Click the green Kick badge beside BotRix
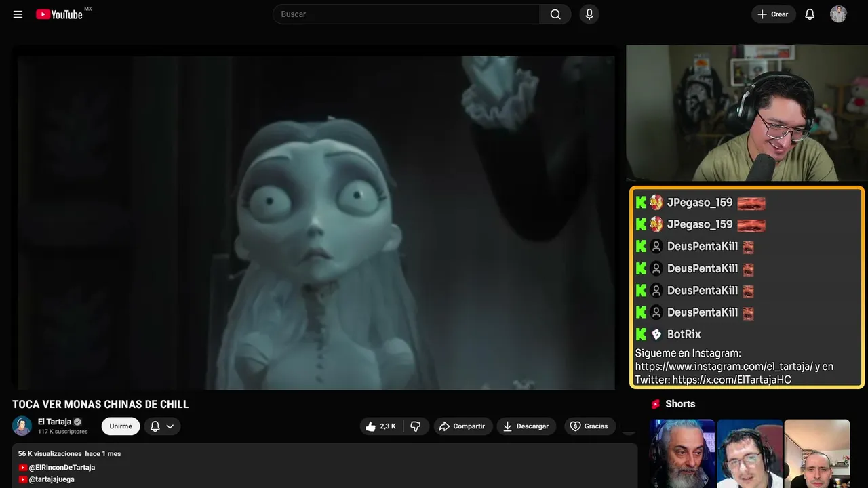The height and width of the screenshot is (488, 868). [641, 334]
